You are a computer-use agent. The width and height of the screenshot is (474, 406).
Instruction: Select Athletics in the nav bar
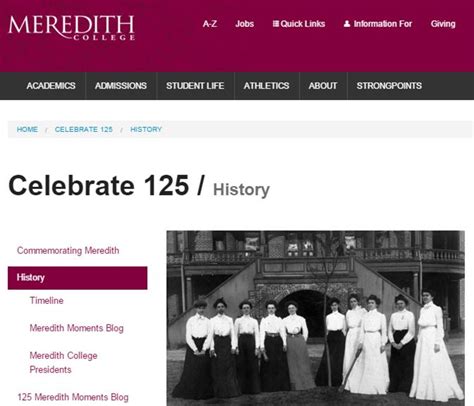click(x=266, y=86)
